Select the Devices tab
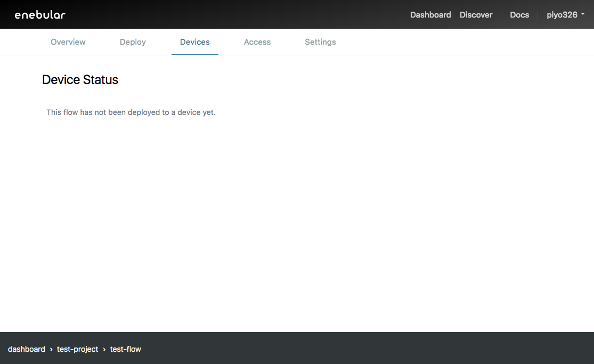Screen dimensions: 594x364 point(195,42)
